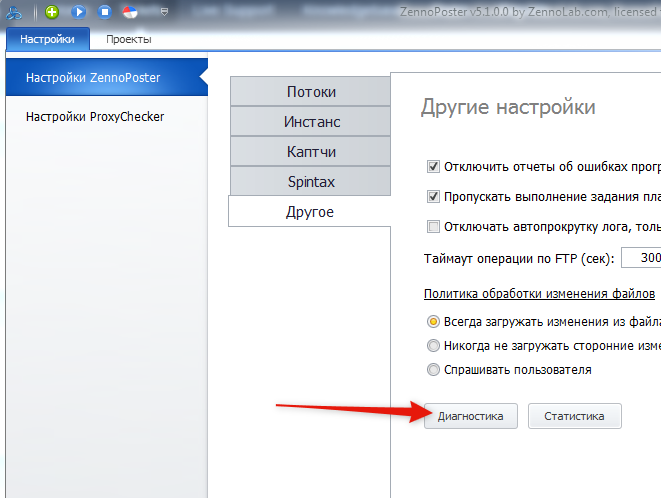661x498 pixels.
Task: Click Политика обработки изменения файлов heading
Action: (539, 293)
